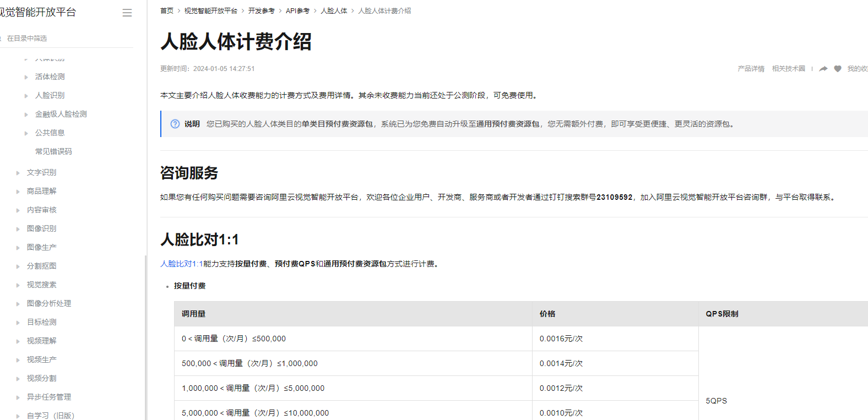Click the share arrow icon
This screenshot has height=420, width=868.
click(x=823, y=69)
